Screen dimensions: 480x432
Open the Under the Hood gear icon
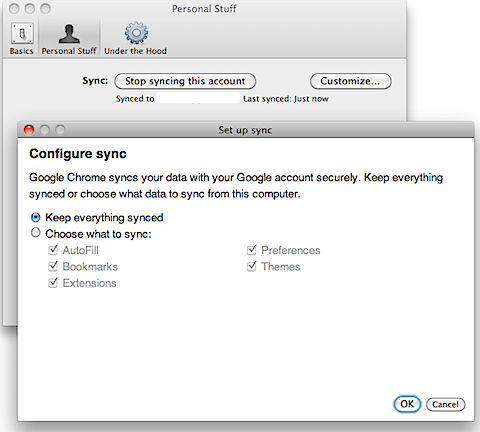[x=136, y=33]
